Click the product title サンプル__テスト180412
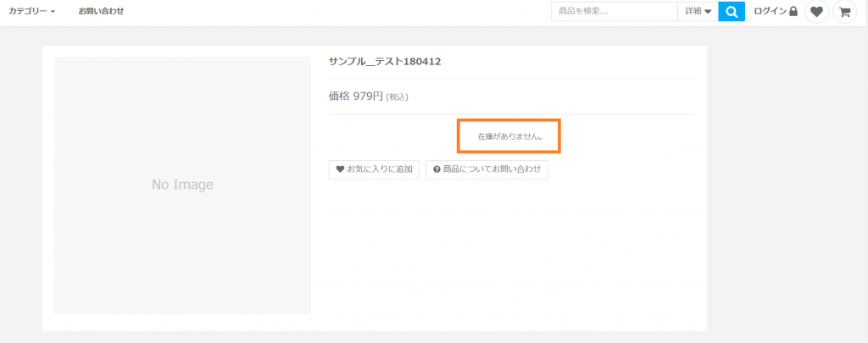Image resolution: width=868 pixels, height=343 pixels. point(384,62)
